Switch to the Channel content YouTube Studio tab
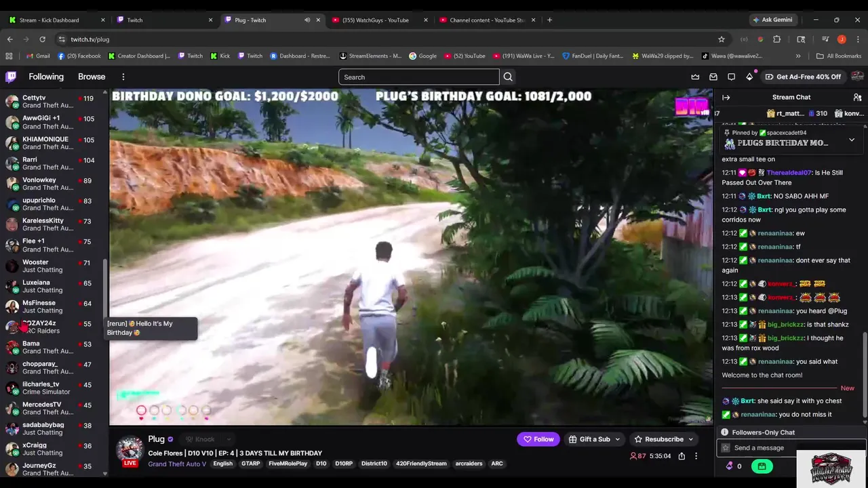 (x=488, y=20)
